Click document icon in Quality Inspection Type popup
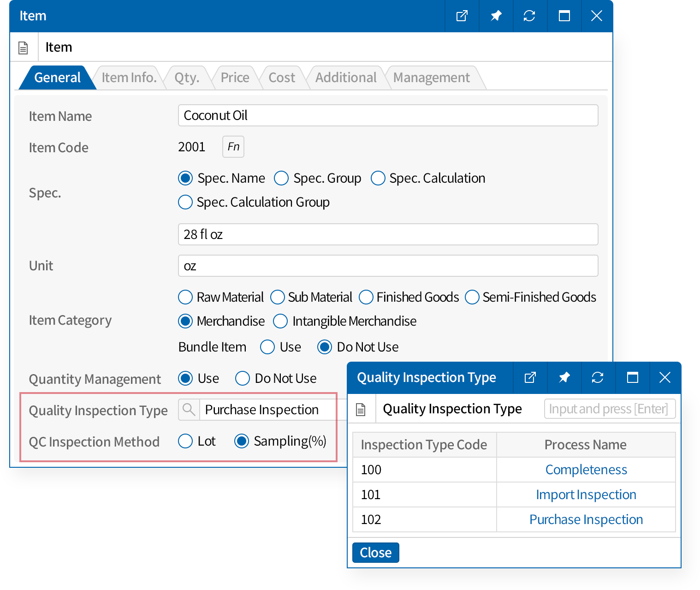This screenshot has height=590, width=700. pyautogui.click(x=361, y=409)
